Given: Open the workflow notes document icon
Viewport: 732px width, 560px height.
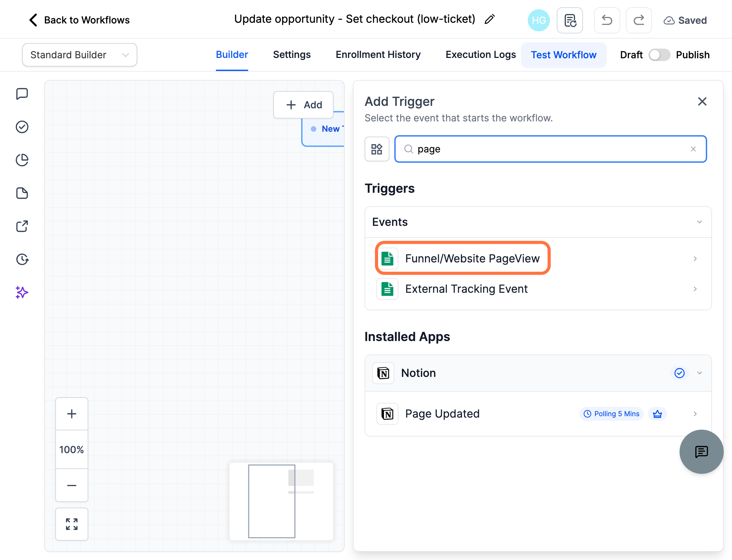Looking at the screenshot, I should 570,20.
